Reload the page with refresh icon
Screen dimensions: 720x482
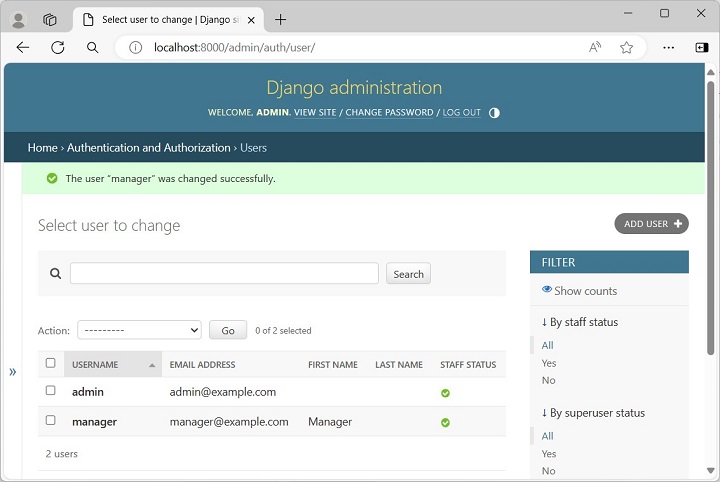57,47
